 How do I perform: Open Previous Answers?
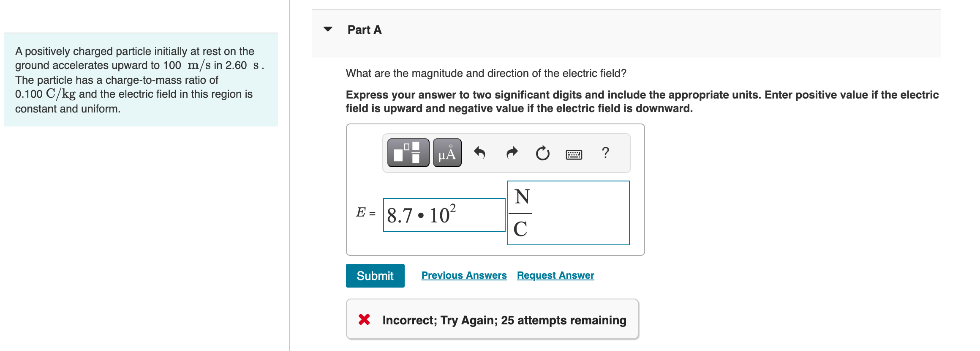pyautogui.click(x=464, y=275)
